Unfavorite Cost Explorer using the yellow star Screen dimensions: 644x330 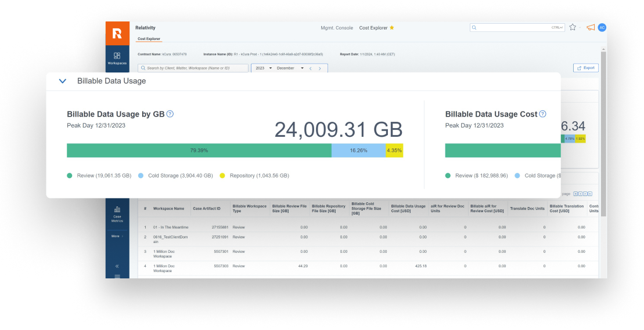pyautogui.click(x=392, y=27)
